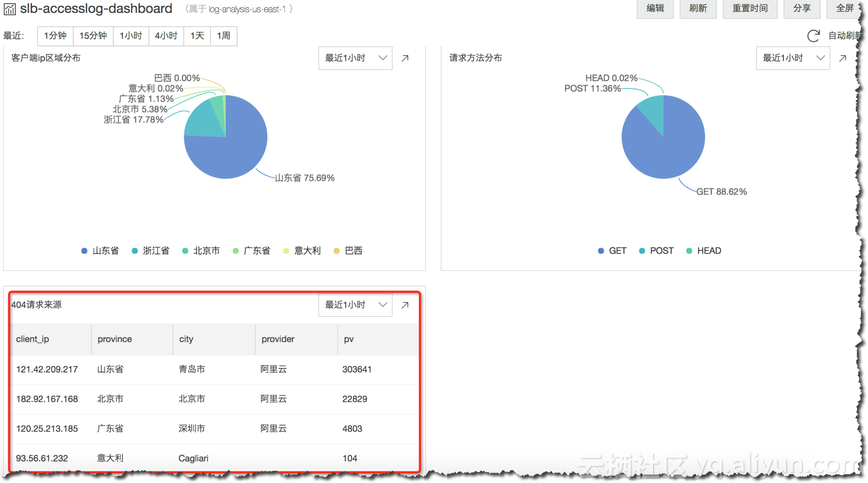The image size is (868, 483).
Task: Expand the 404请求来源 time range dropdown
Action: (x=355, y=305)
